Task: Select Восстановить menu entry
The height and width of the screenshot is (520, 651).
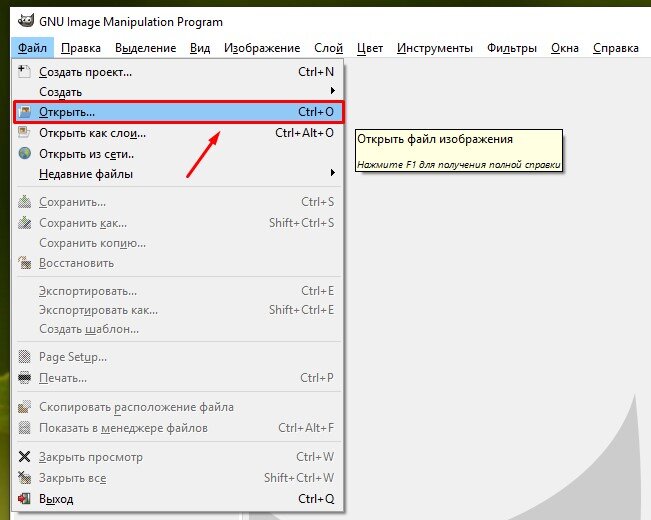Action: click(x=178, y=263)
